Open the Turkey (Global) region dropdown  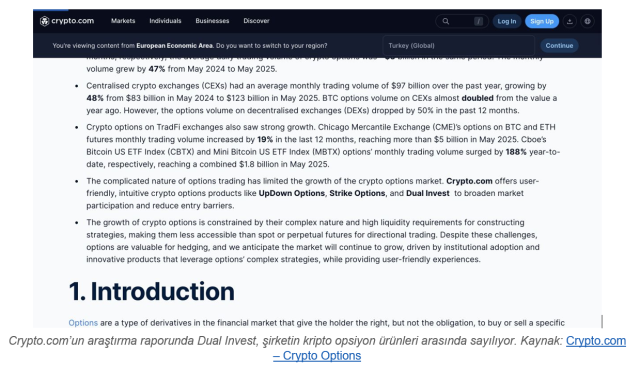(458, 46)
